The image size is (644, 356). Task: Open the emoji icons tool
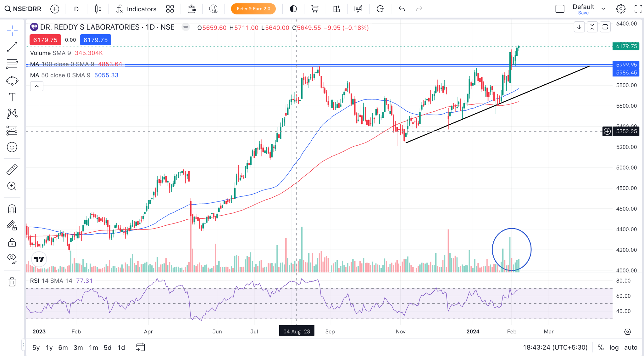(x=12, y=147)
